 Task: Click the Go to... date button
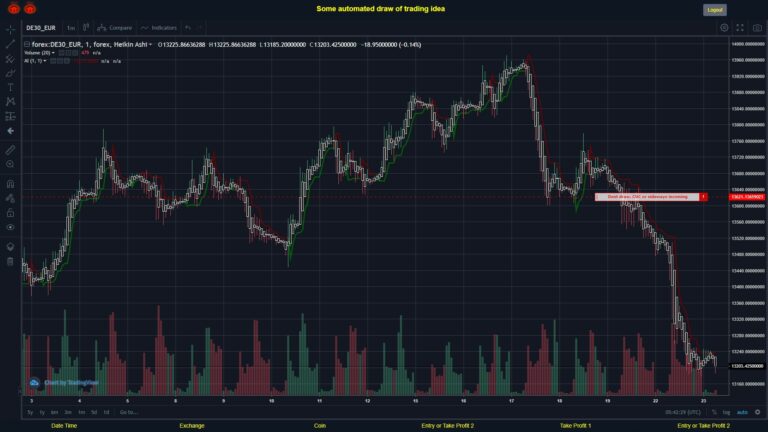point(128,412)
